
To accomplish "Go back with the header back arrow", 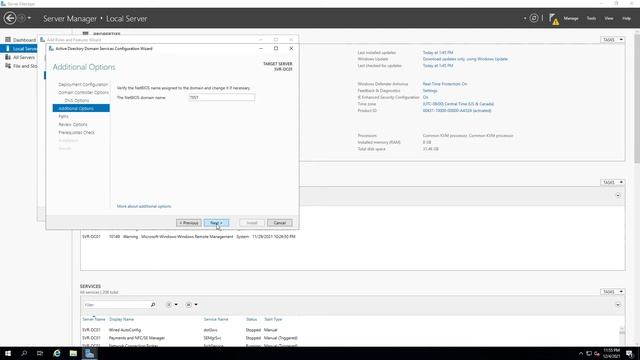I will 10,18.
